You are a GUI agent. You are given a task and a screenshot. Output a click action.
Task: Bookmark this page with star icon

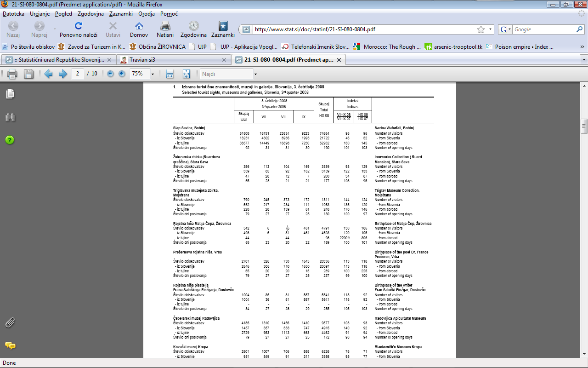tap(481, 29)
